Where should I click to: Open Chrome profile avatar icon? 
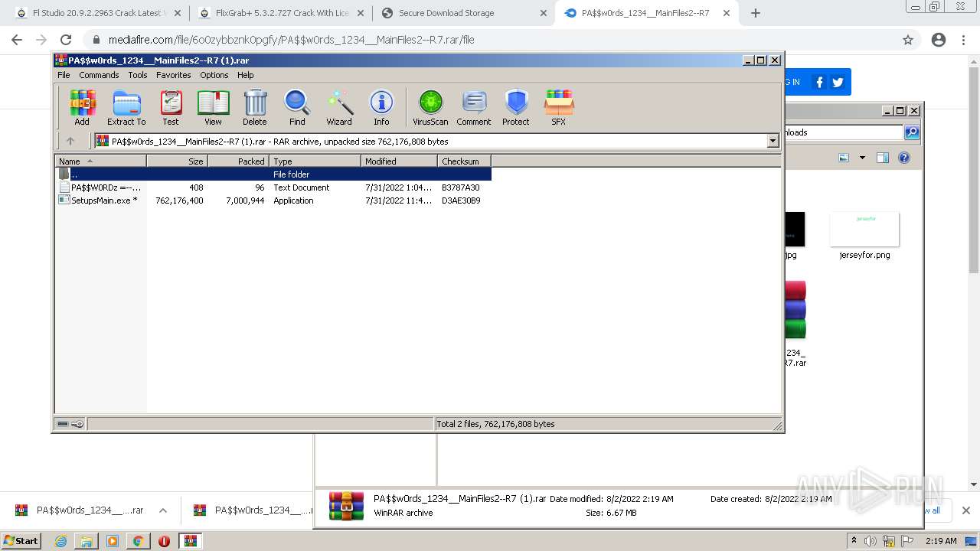point(939,40)
